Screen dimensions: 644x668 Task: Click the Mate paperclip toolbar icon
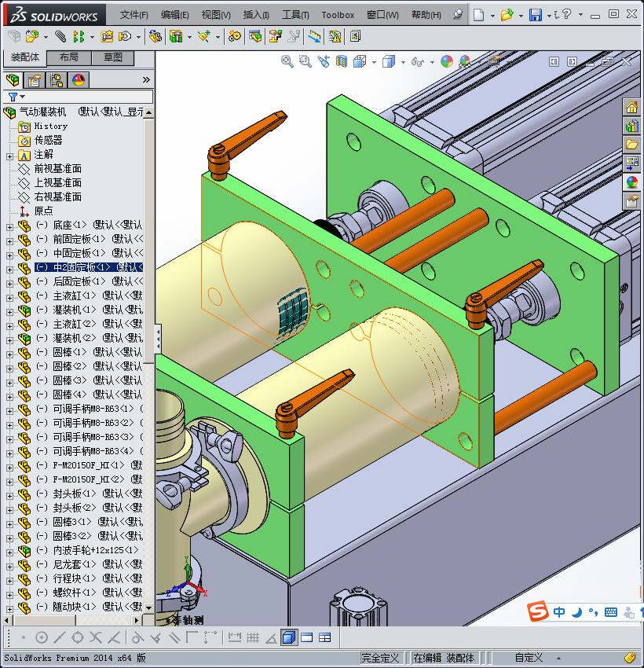pos(60,37)
